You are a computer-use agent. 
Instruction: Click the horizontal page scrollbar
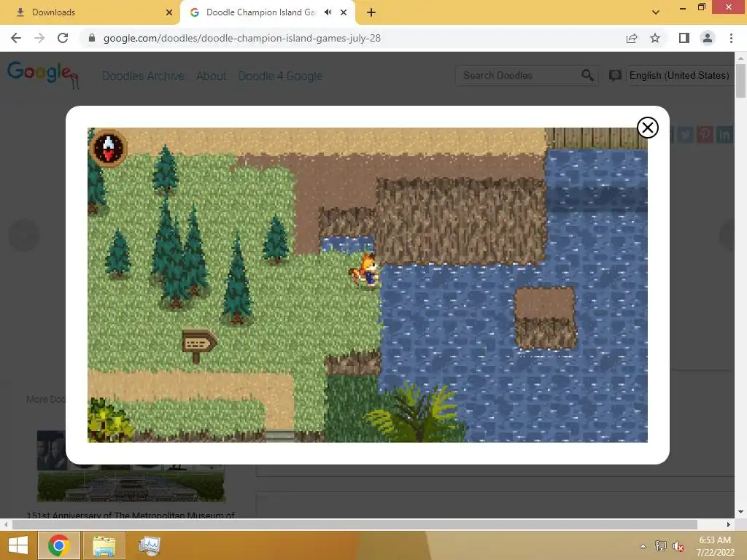[355, 524]
